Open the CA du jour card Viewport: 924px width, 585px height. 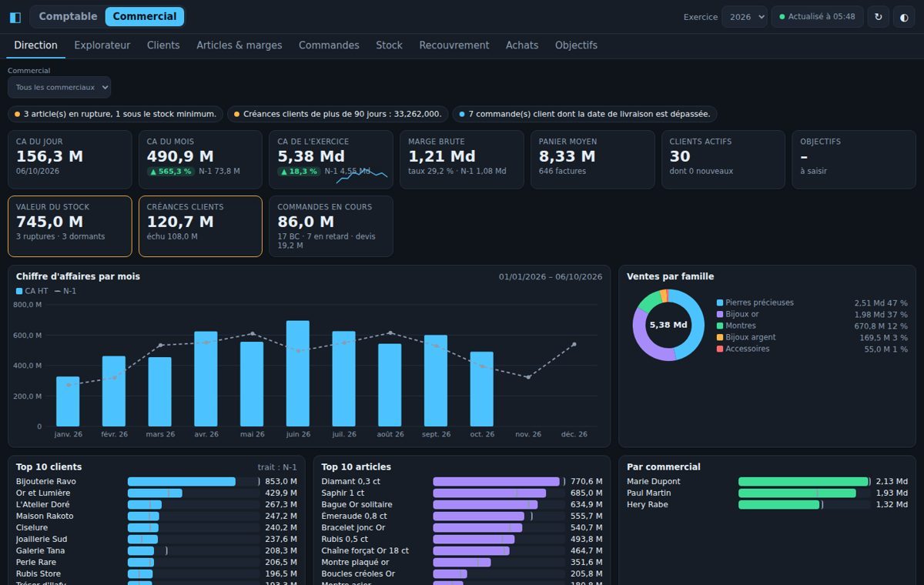[x=70, y=159]
